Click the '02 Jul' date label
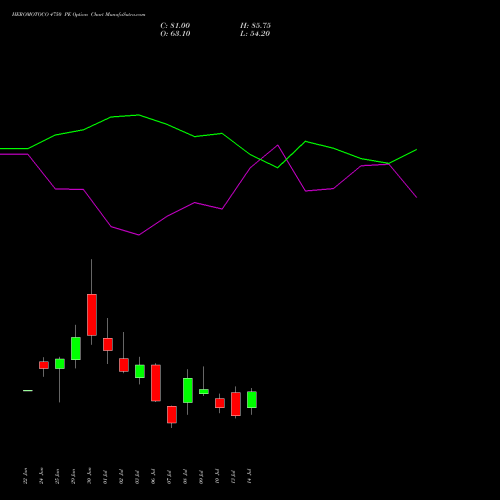This screenshot has height=500, width=500. [x=121, y=476]
